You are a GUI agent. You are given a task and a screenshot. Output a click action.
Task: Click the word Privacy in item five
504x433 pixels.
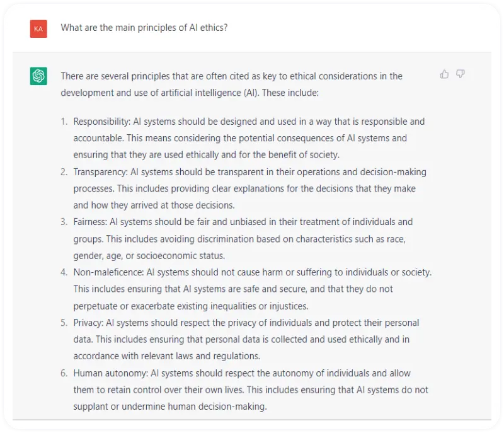[88, 323]
